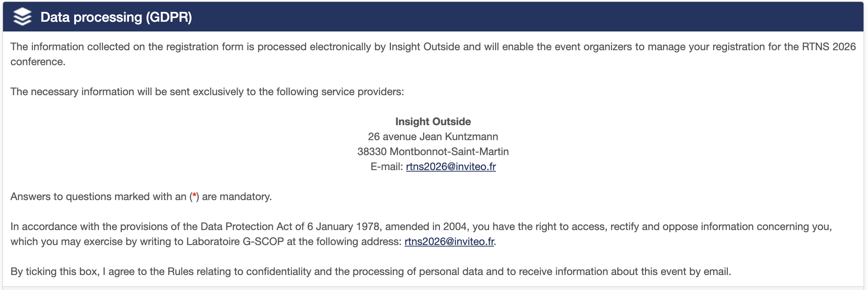Click the 'By ticking this box' agreement sentence
The image size is (868, 290).
(x=371, y=272)
